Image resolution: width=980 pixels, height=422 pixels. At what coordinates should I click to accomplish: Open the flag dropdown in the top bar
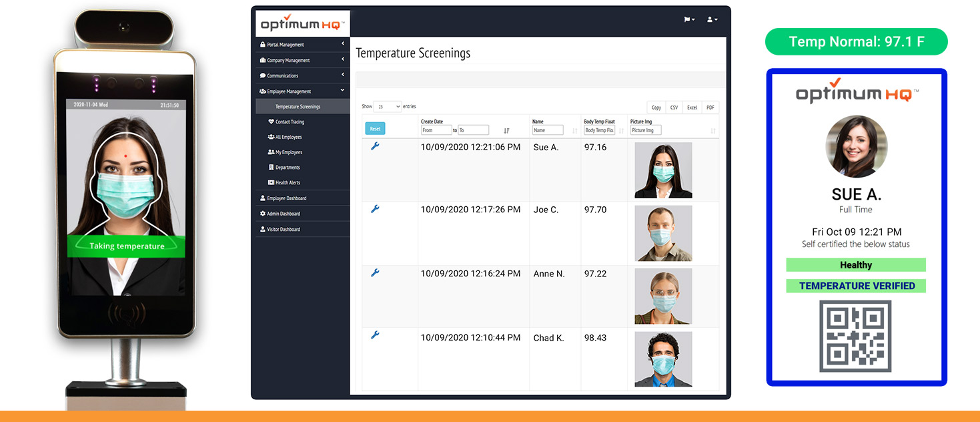(x=689, y=19)
